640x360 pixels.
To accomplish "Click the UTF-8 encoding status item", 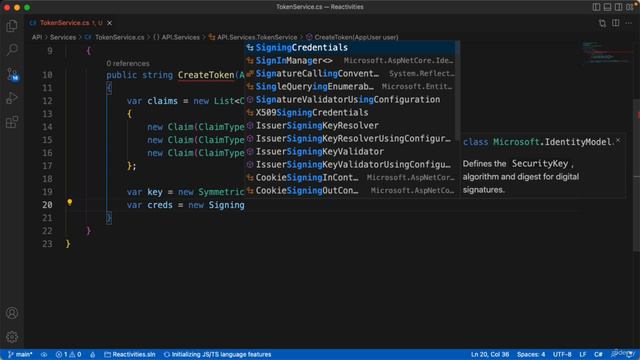I will tap(562, 354).
